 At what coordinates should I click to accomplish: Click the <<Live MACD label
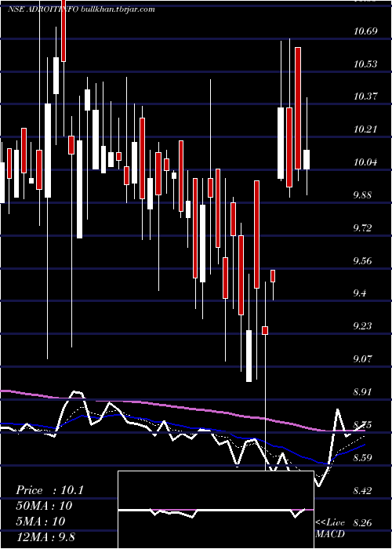pos(330,529)
